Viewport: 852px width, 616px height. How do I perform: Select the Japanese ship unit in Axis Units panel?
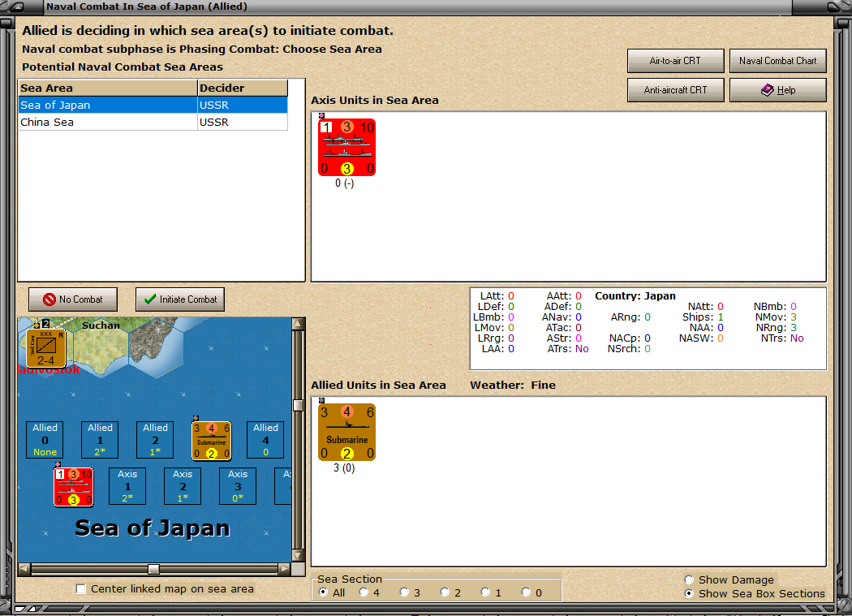click(x=346, y=148)
